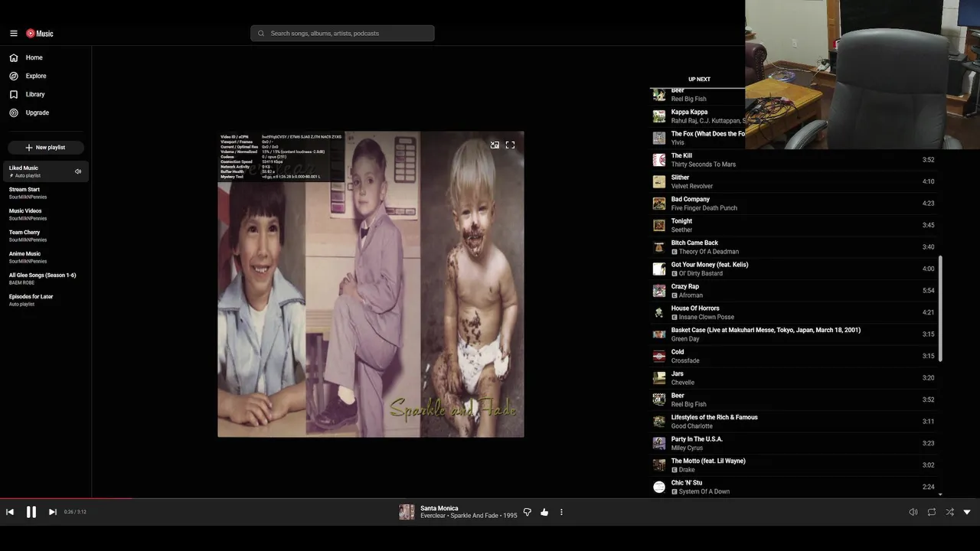Image resolution: width=980 pixels, height=551 pixels.
Task: Click the Upgrade circle icon
Action: [14, 112]
